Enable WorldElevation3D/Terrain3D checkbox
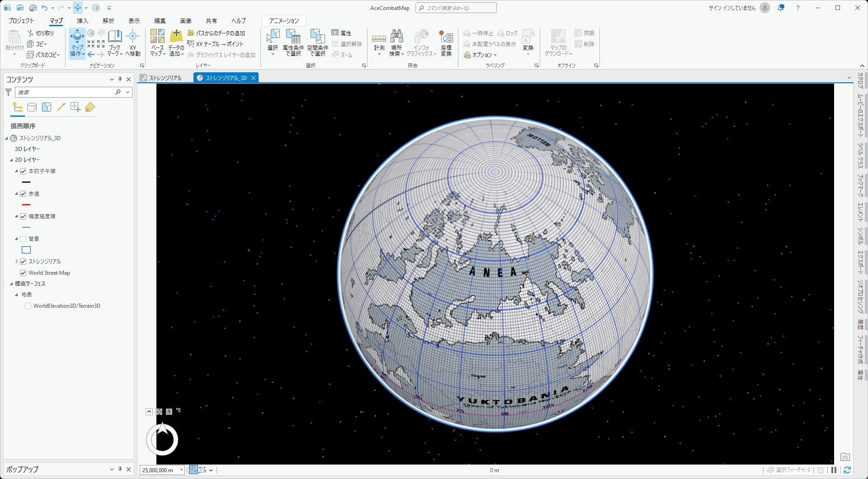Screen dimensions: 868x479 [28, 306]
